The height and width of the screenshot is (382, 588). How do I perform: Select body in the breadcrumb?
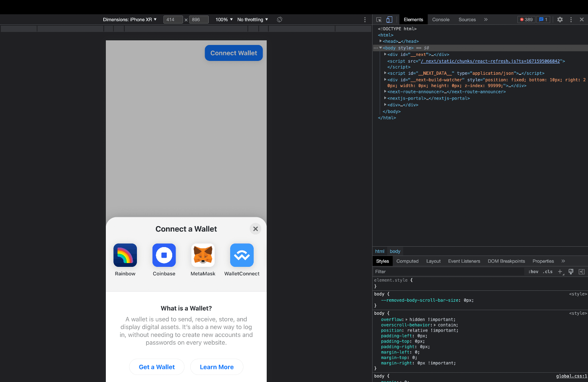(395, 251)
